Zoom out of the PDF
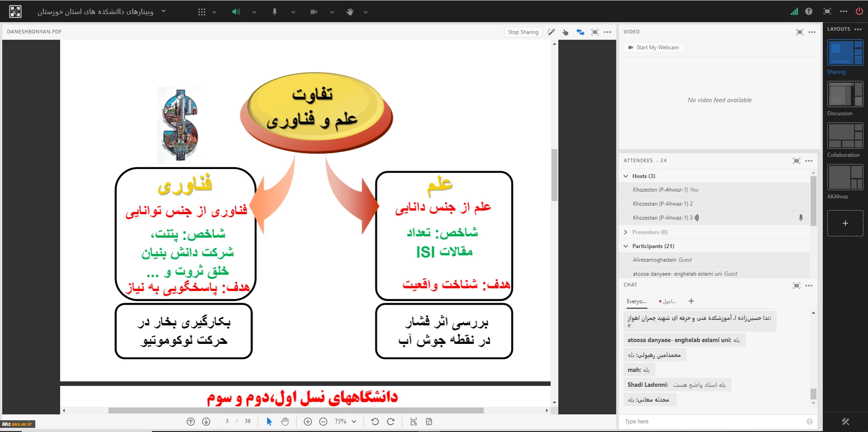The width and height of the screenshot is (868, 432). [x=323, y=422]
